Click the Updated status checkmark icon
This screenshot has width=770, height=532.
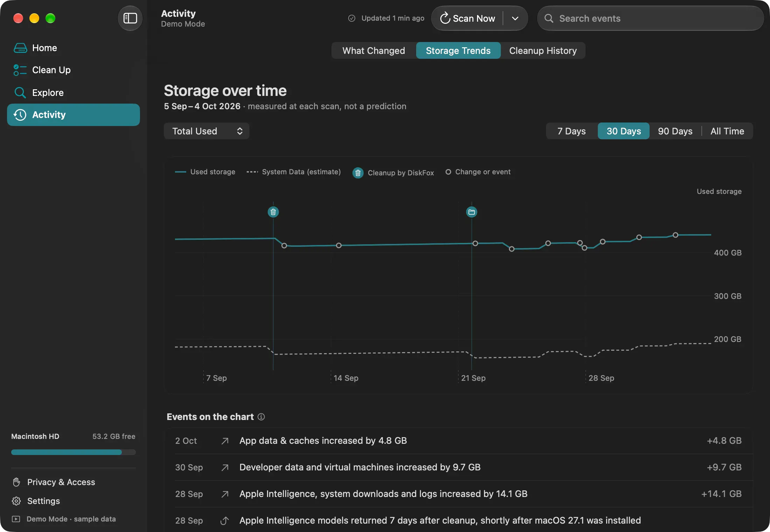pos(352,18)
